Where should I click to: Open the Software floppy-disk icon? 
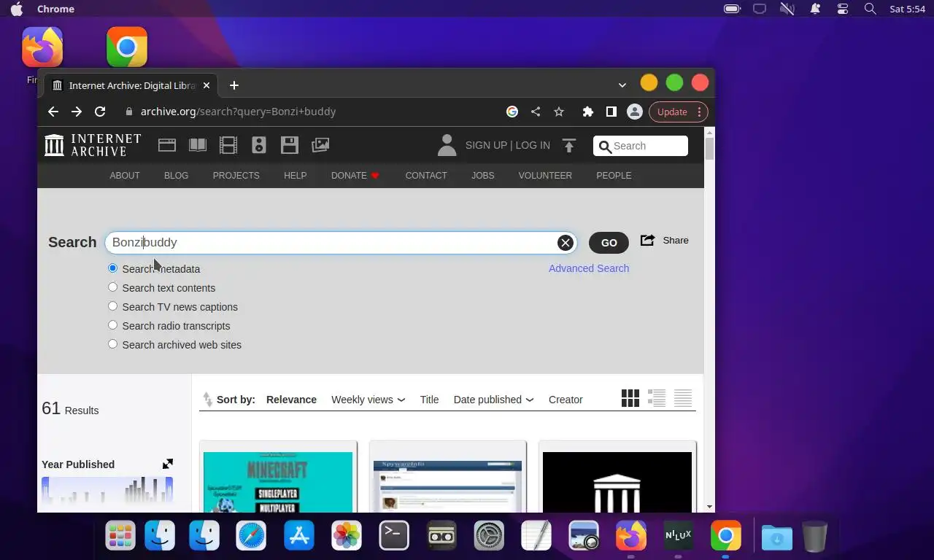[290, 145]
